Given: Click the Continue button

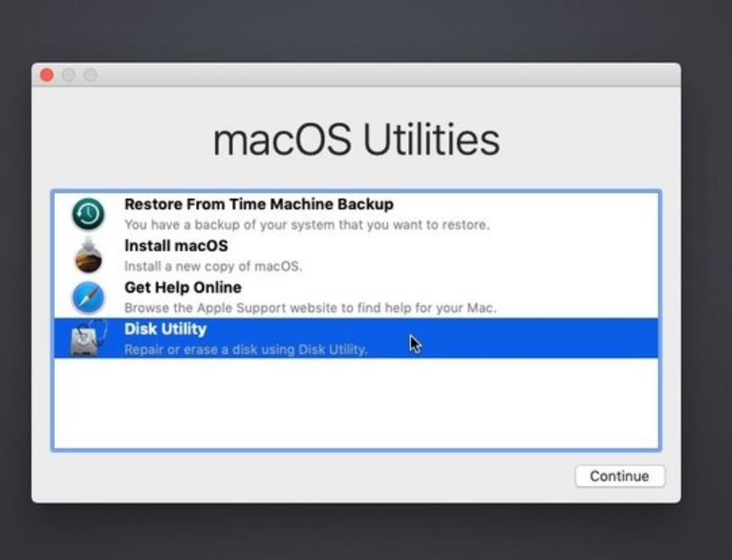Looking at the screenshot, I should click(619, 476).
